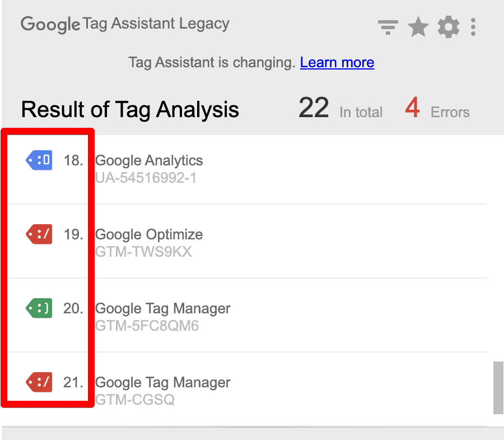Select Google Tag Manager entry numbered 21

tap(162, 382)
